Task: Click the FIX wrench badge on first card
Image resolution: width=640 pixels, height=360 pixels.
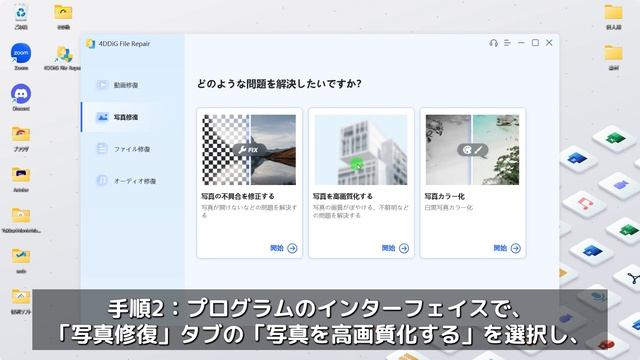Action: (249, 150)
